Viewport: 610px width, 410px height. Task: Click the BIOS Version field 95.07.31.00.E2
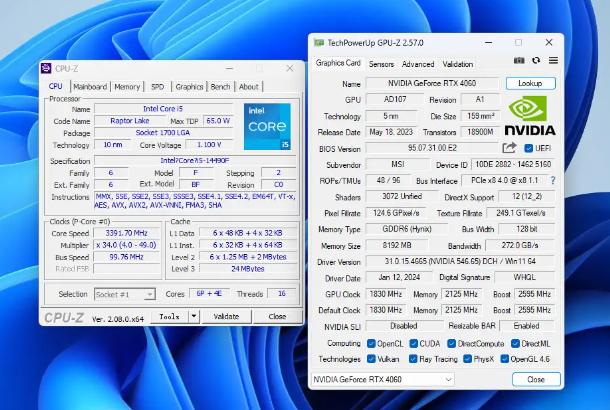pos(432,148)
